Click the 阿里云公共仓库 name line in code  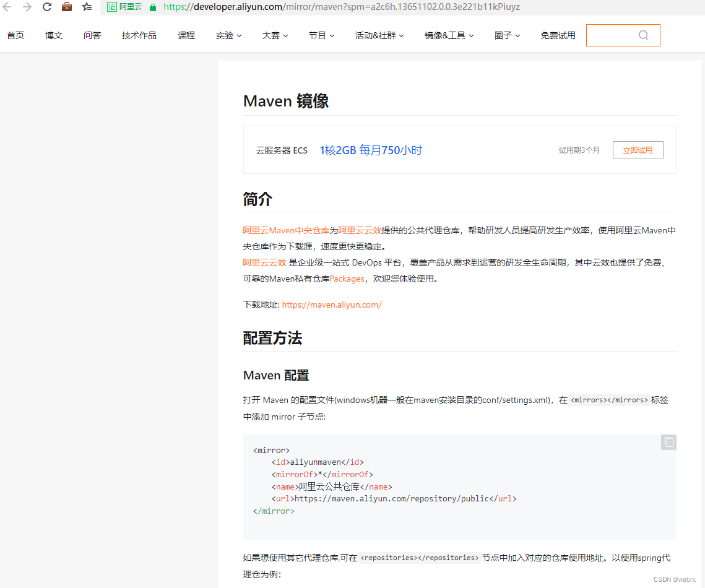[332, 487]
